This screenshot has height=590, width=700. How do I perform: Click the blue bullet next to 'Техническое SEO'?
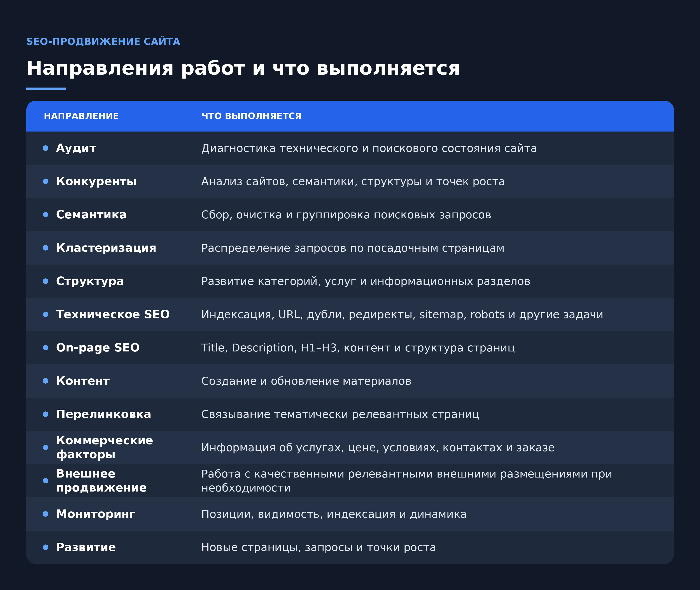(x=46, y=314)
